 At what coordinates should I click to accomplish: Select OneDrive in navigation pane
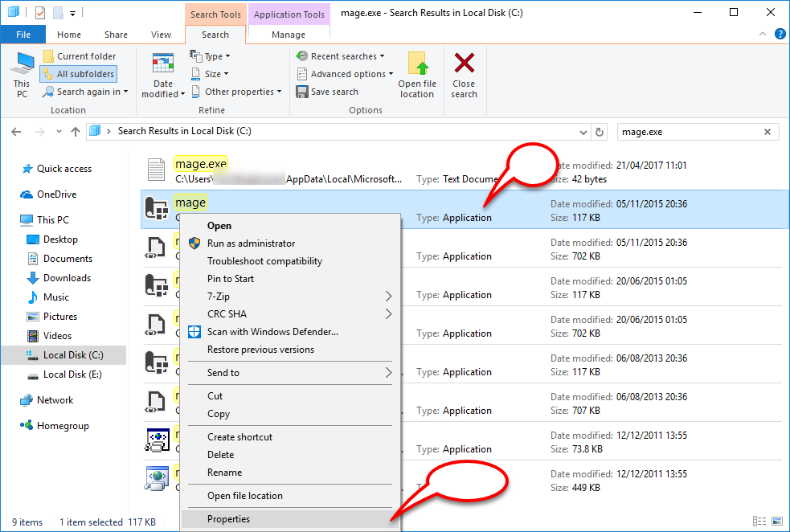pos(48,194)
